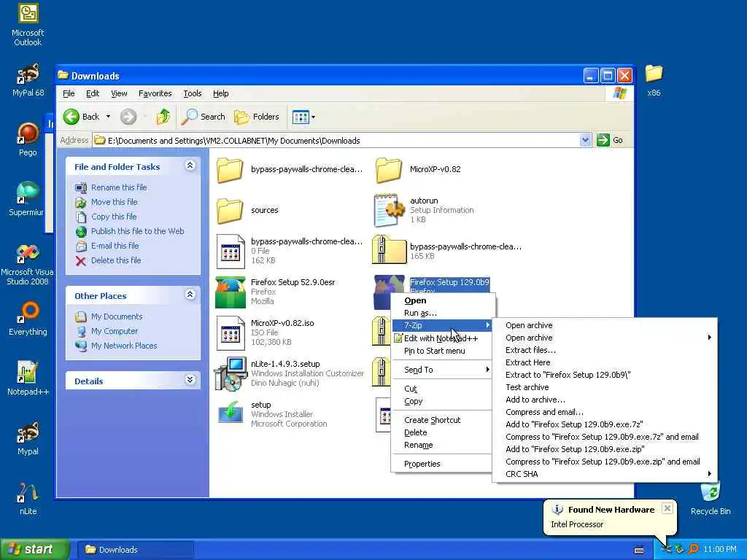Viewport: 747px width, 560px height.
Task: Launch Supermium desktop shortcut
Action: tap(27, 199)
